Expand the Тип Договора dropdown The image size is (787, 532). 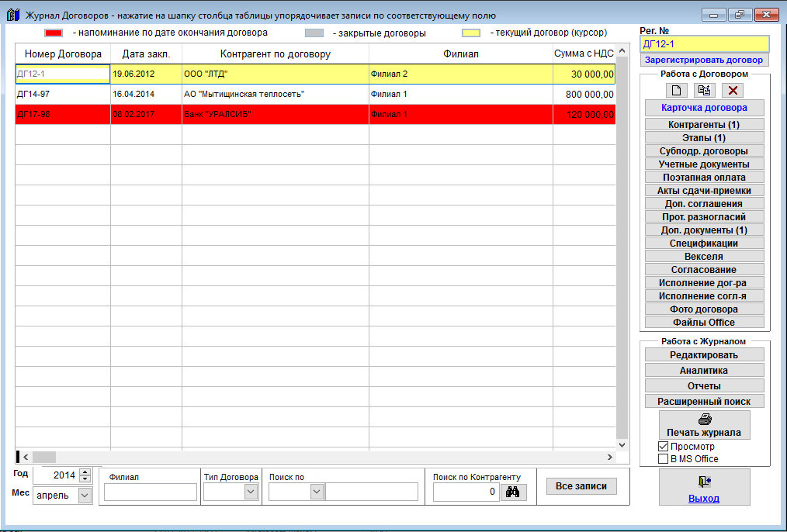point(251,492)
